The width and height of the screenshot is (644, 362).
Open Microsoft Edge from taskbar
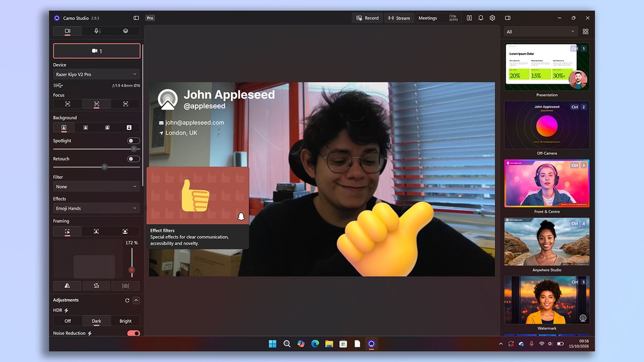pyautogui.click(x=315, y=344)
